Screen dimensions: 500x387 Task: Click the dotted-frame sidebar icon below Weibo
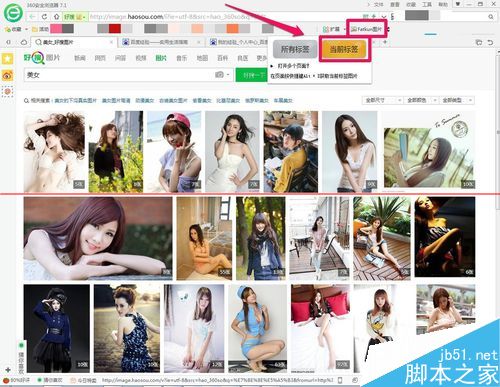[7, 91]
